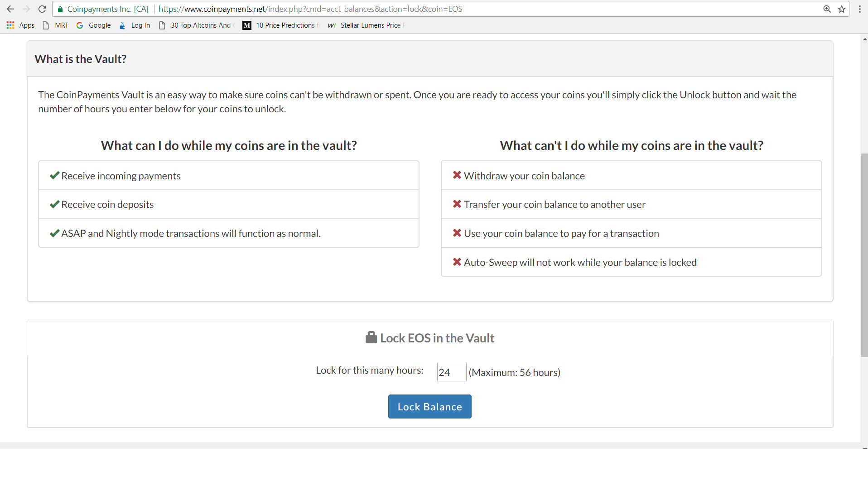This screenshot has width=868, height=481.
Task: Click the browser forward arrow
Action: pos(26,9)
